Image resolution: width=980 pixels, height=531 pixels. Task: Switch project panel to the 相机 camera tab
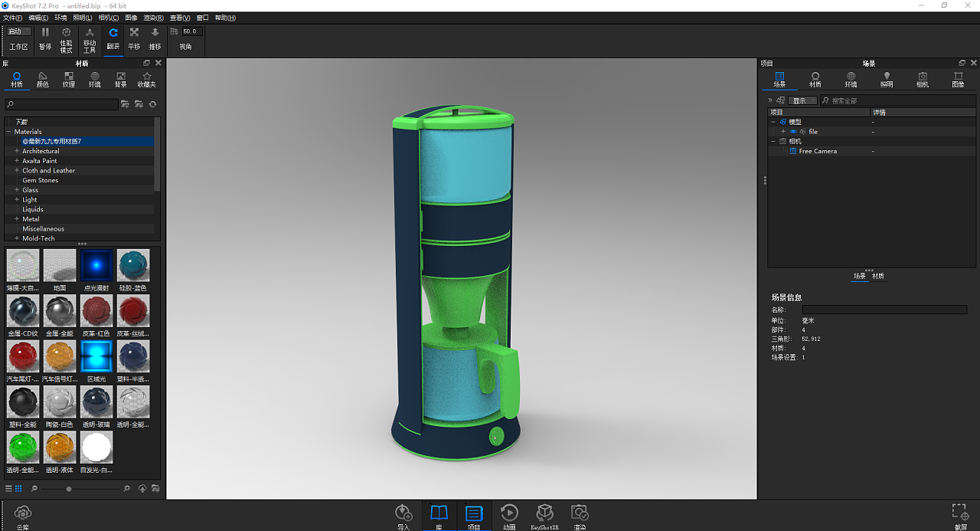tap(923, 80)
